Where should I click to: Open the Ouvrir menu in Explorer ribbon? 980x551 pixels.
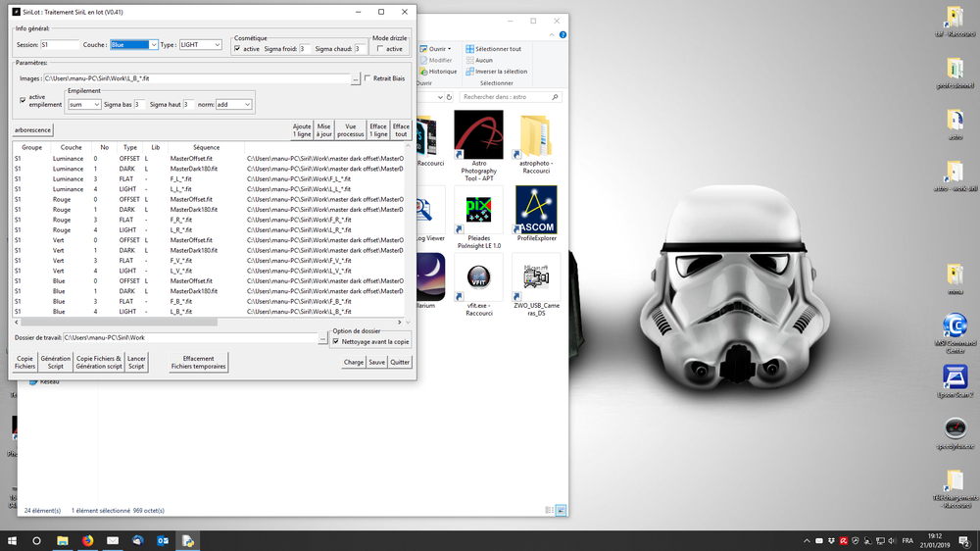(436, 49)
